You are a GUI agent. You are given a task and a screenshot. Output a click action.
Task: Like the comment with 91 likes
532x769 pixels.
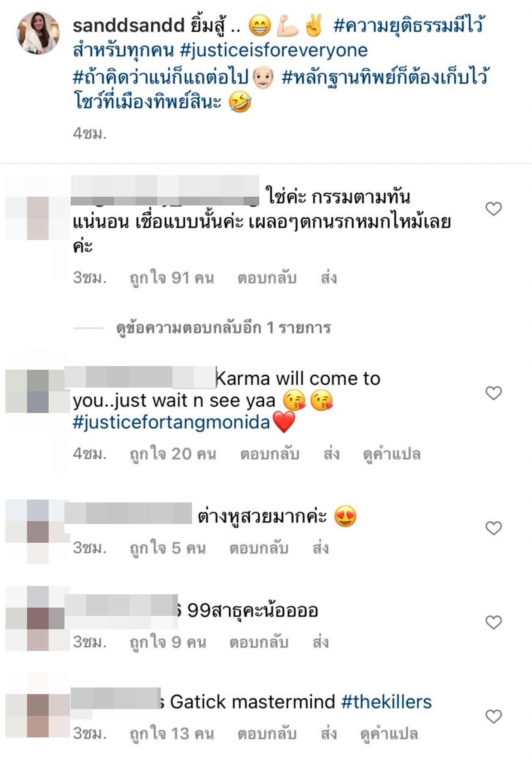coord(493,209)
